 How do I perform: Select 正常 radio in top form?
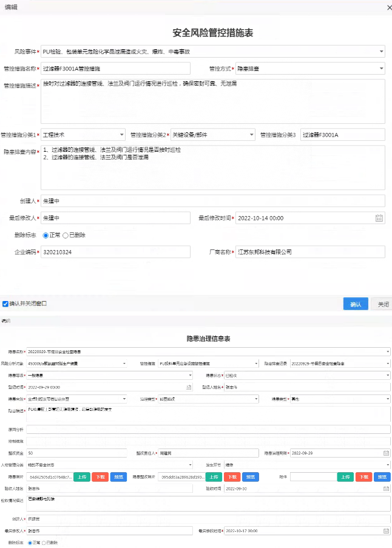tap(46, 235)
